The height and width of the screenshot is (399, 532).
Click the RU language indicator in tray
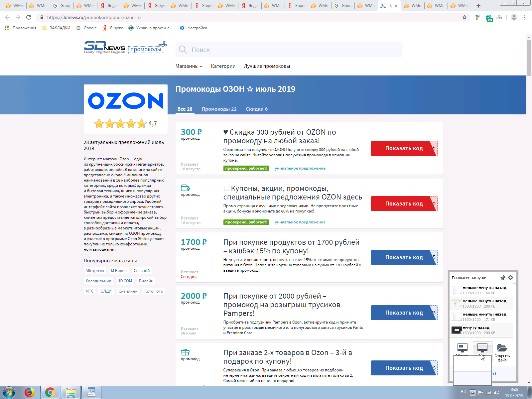[x=464, y=392]
